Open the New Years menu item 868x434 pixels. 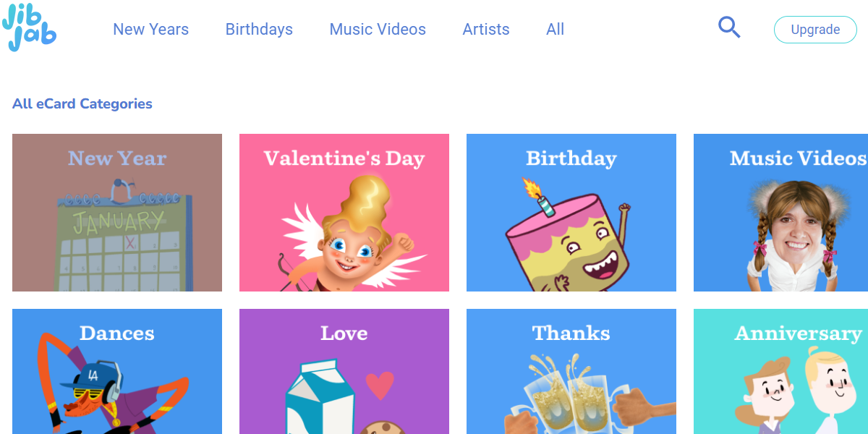tap(150, 30)
